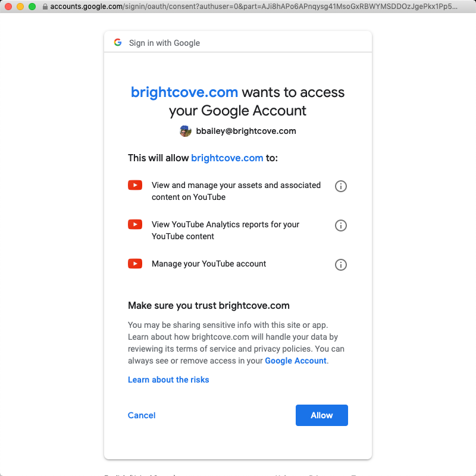The height and width of the screenshot is (476, 476).
Task: Open the brightcove.com link in the main heading
Action: 184,92
